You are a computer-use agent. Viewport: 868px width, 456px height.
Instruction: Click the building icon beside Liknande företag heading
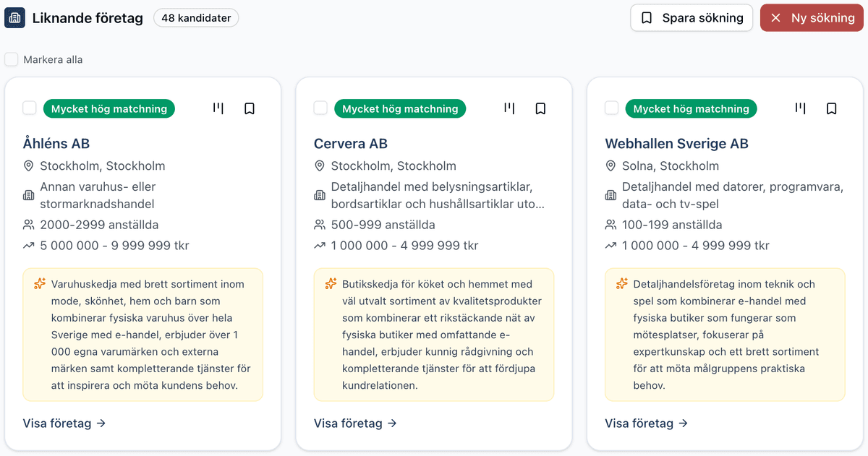point(14,17)
